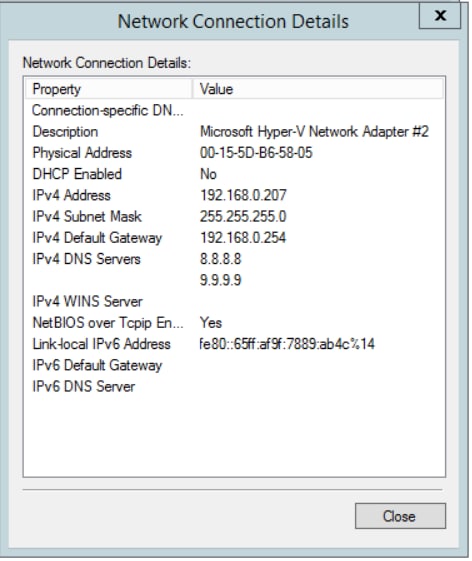
Task: Click the Close button
Action: tap(400, 516)
